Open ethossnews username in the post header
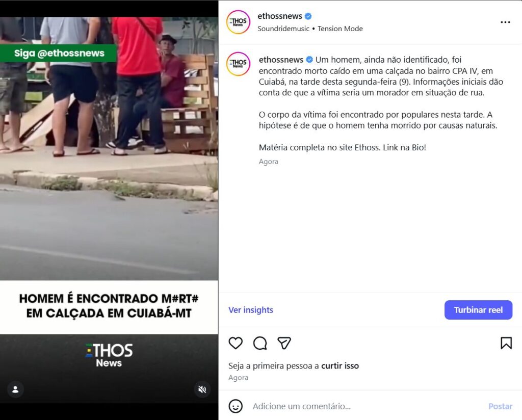The image size is (522, 420). 280,16
